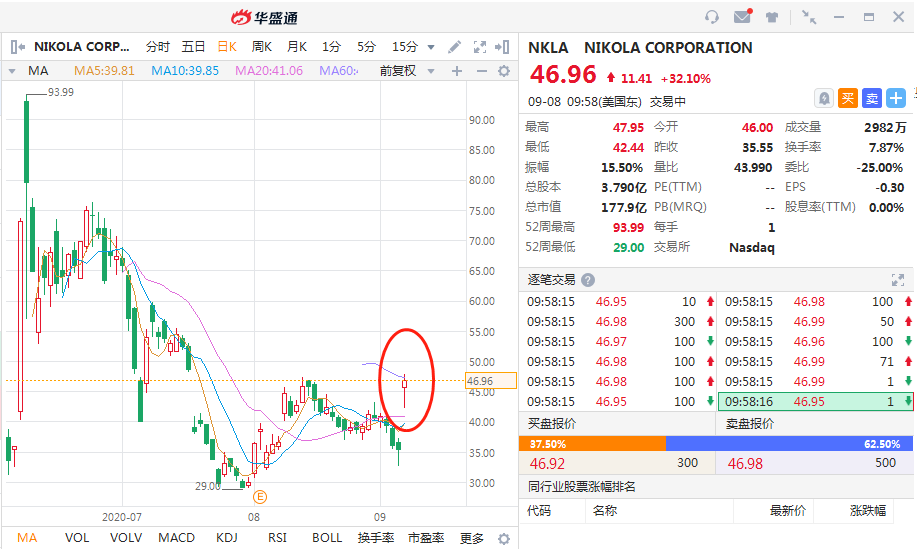
Task: Open the time period dropdown after 15分
Action: (x=431, y=47)
